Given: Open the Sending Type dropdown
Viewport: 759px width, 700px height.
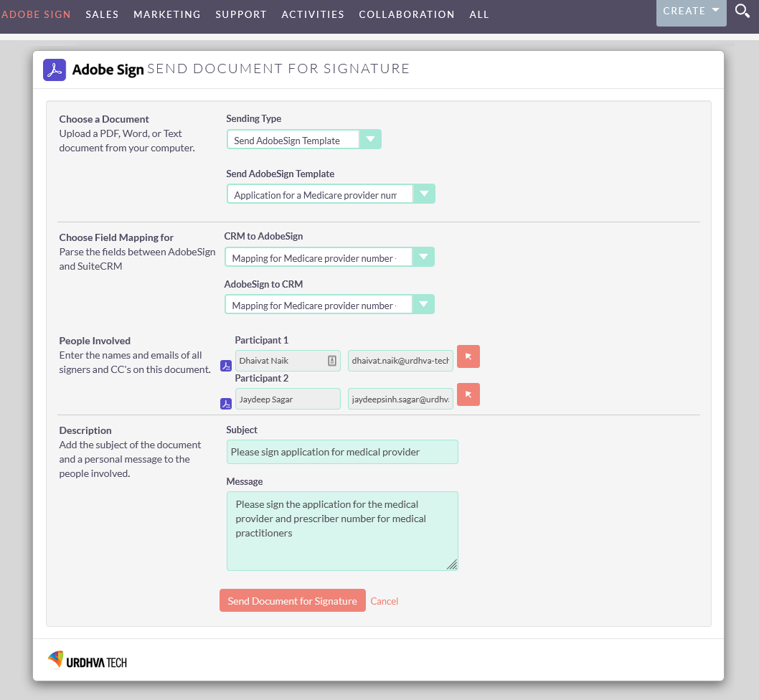Looking at the screenshot, I should coord(304,139).
